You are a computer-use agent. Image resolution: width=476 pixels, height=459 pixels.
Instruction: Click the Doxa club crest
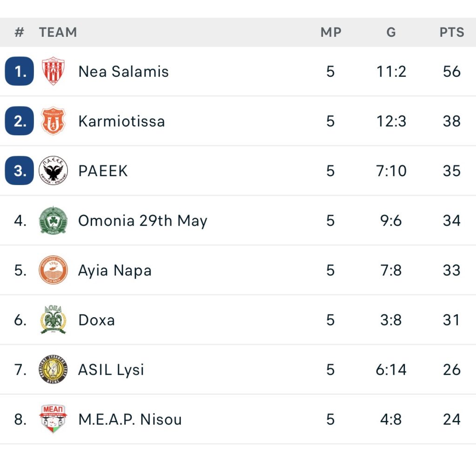click(53, 320)
